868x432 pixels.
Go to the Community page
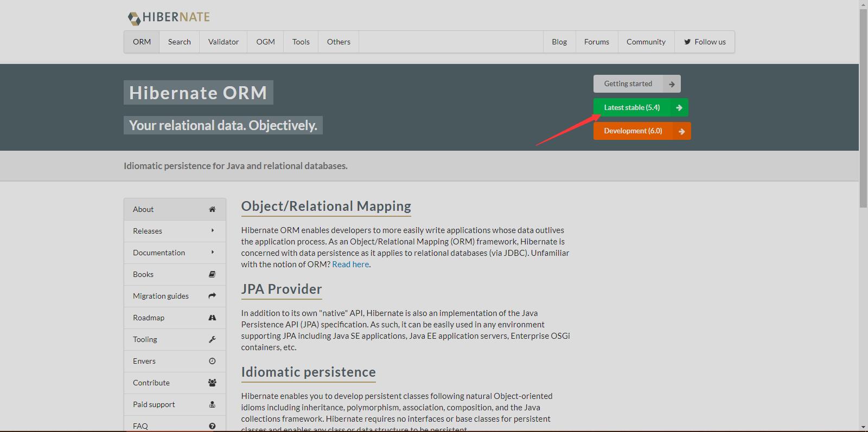pos(646,42)
